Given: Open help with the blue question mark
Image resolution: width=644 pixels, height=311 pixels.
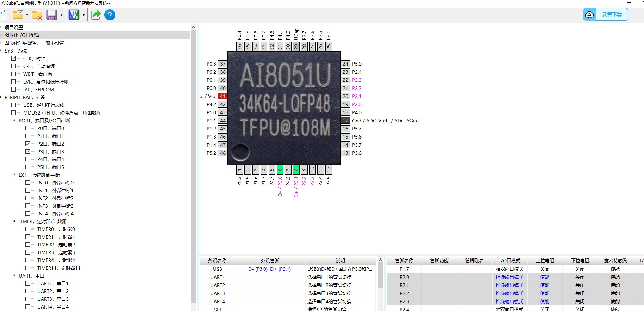Looking at the screenshot, I should pyautogui.click(x=110, y=15).
